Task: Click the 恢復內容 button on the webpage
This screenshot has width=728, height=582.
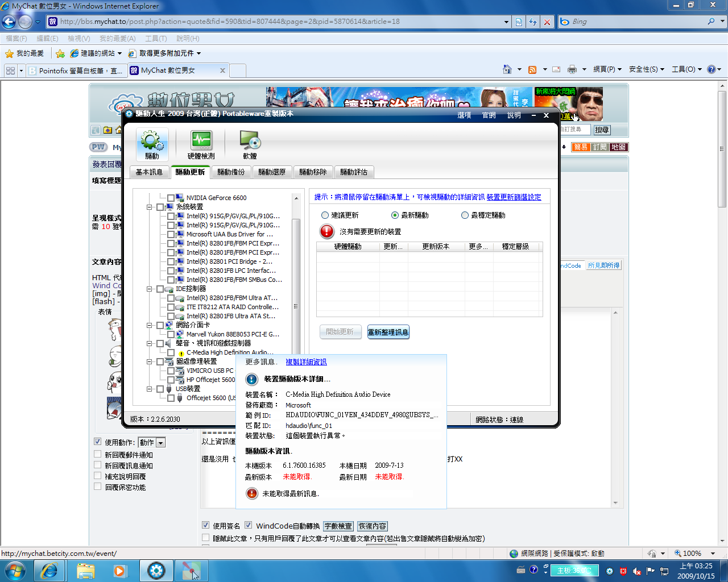Action: [373, 526]
